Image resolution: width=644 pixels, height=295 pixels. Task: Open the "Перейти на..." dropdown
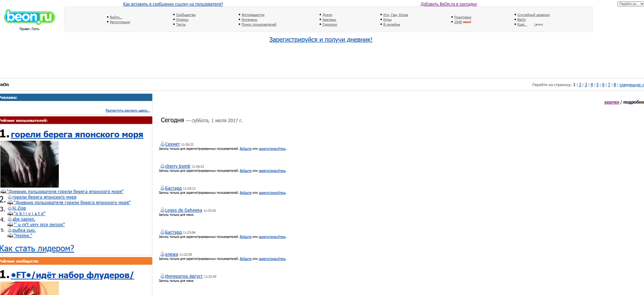[x=630, y=4]
